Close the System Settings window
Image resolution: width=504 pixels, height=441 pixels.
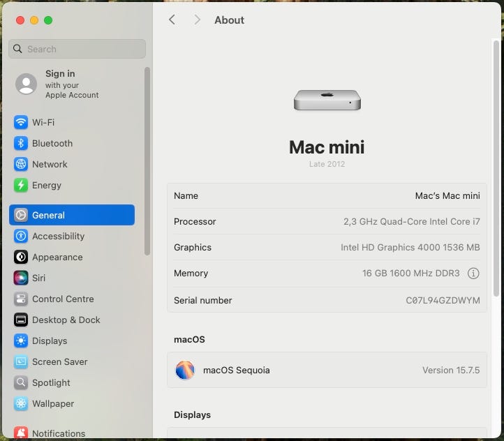pyautogui.click(x=20, y=20)
